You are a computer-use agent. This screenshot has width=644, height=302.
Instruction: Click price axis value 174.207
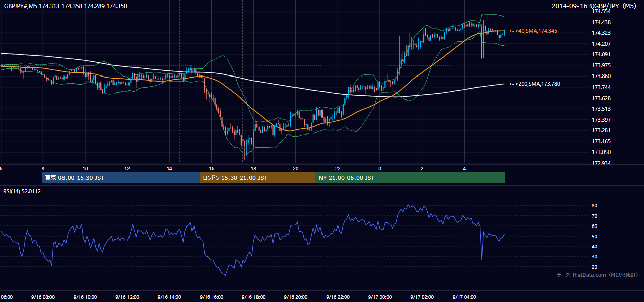click(x=601, y=44)
